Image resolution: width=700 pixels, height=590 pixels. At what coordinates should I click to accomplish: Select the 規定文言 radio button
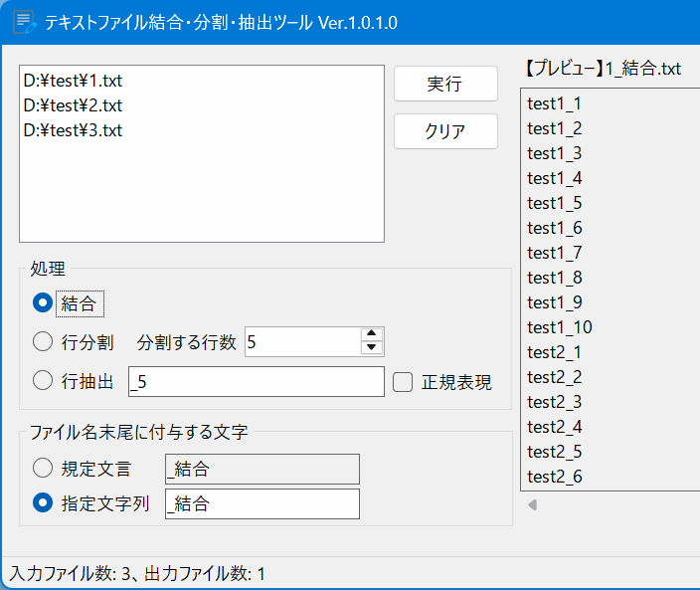pyautogui.click(x=43, y=468)
